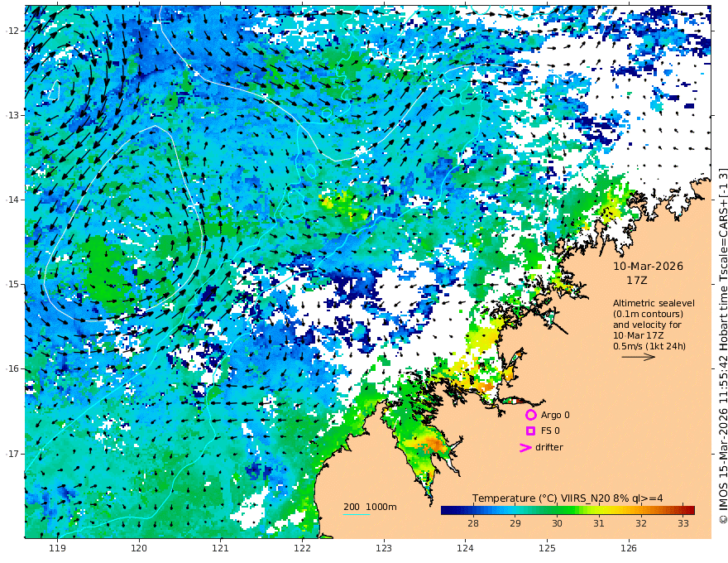Click the 0.5m/s velocity scale arrow

[639, 357]
